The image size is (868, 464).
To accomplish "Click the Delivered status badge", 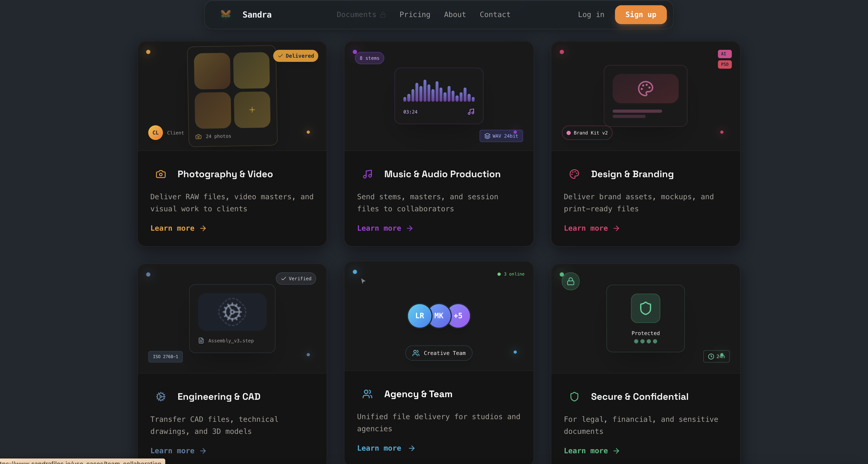I will [295, 56].
